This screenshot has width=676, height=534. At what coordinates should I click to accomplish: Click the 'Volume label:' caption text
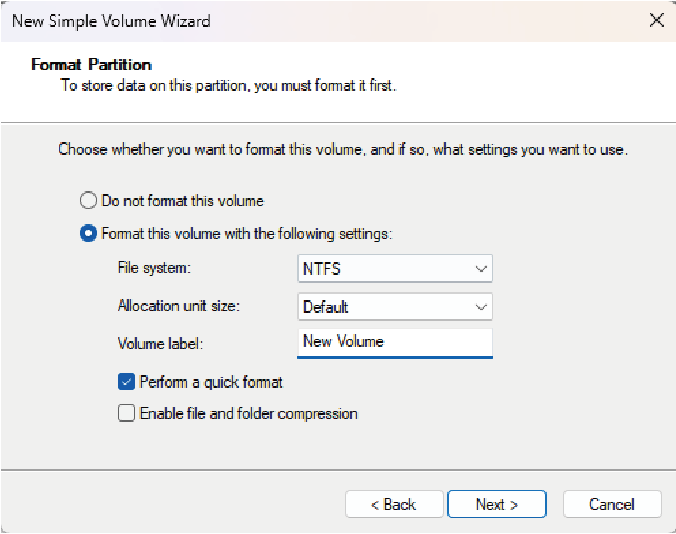click(160, 343)
